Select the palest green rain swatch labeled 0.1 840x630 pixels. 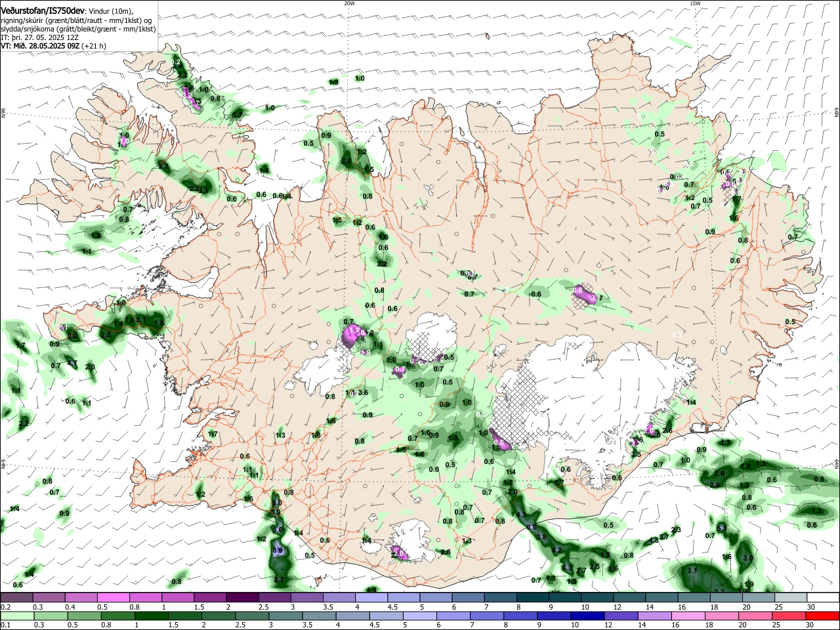pyautogui.click(x=16, y=616)
